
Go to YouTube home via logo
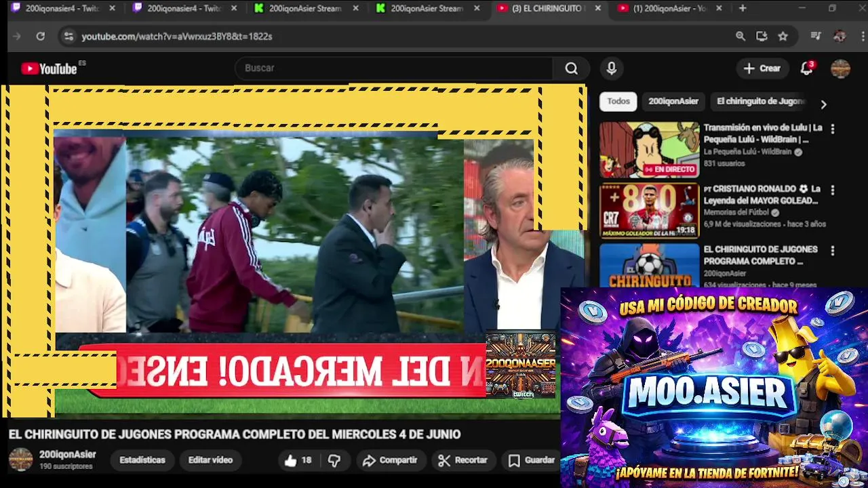coord(49,68)
